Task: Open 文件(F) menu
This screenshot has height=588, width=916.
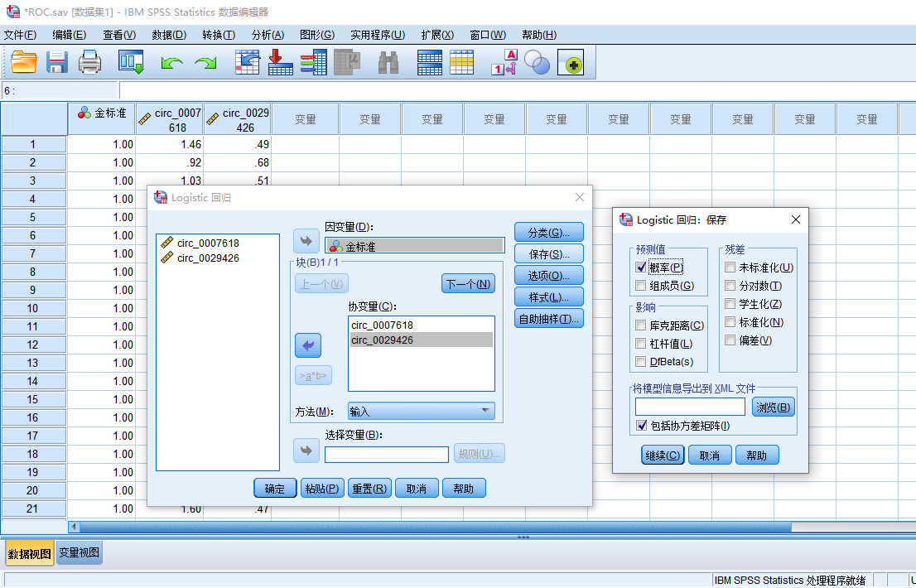Action: click(21, 35)
